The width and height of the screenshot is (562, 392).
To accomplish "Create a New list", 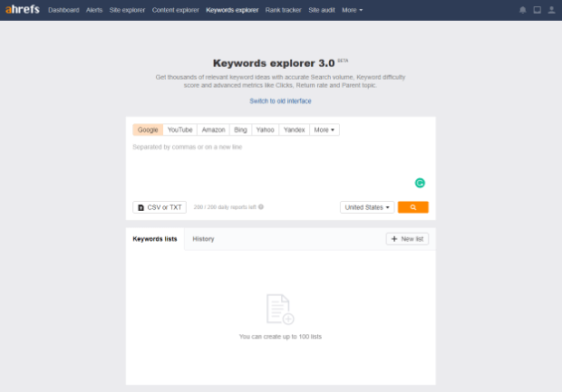I will [407, 239].
